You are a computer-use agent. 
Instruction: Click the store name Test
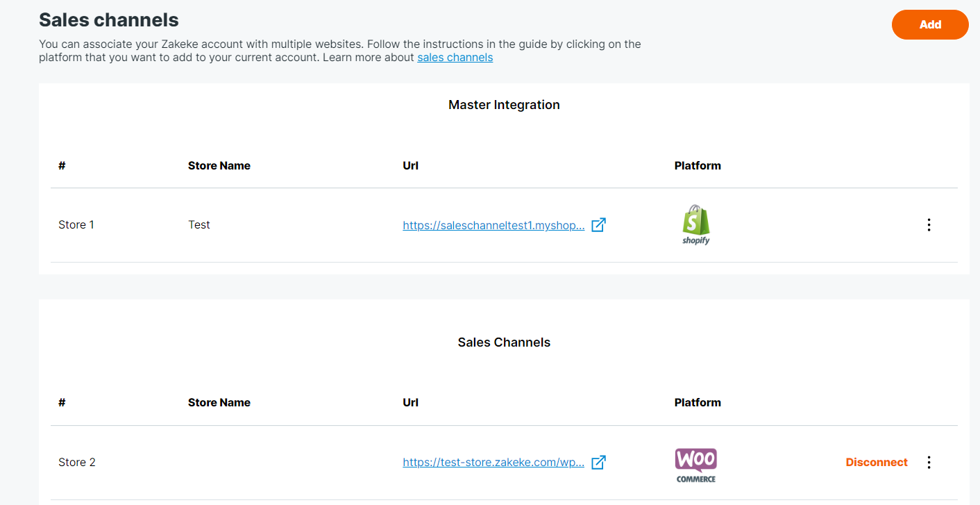199,225
